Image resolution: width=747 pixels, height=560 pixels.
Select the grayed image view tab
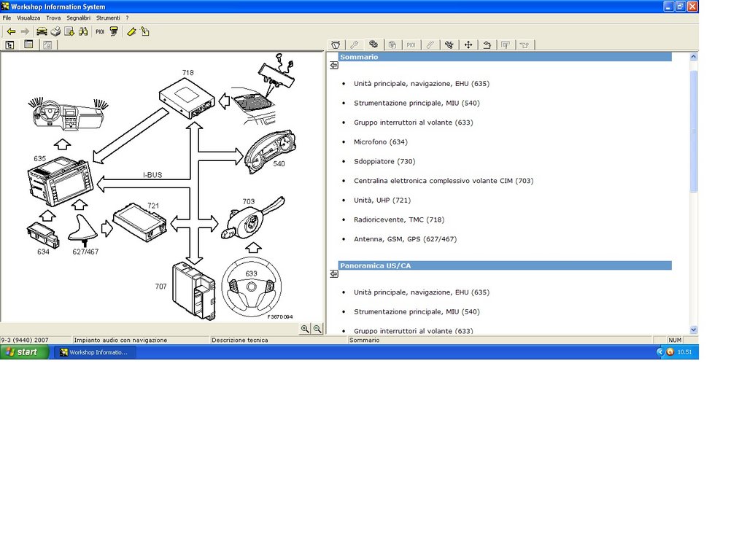[x=47, y=44]
